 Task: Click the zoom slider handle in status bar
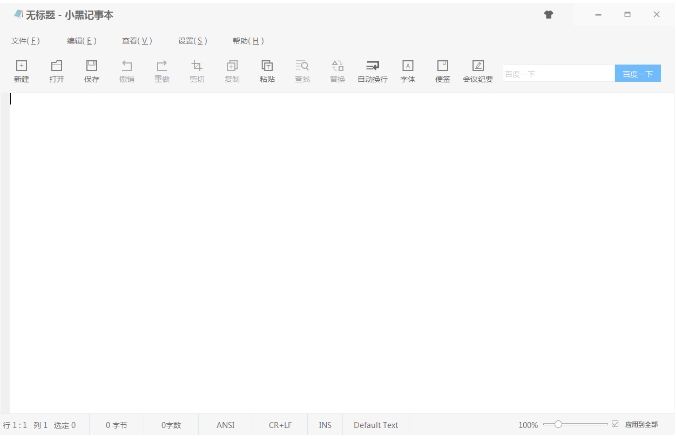(x=558, y=424)
